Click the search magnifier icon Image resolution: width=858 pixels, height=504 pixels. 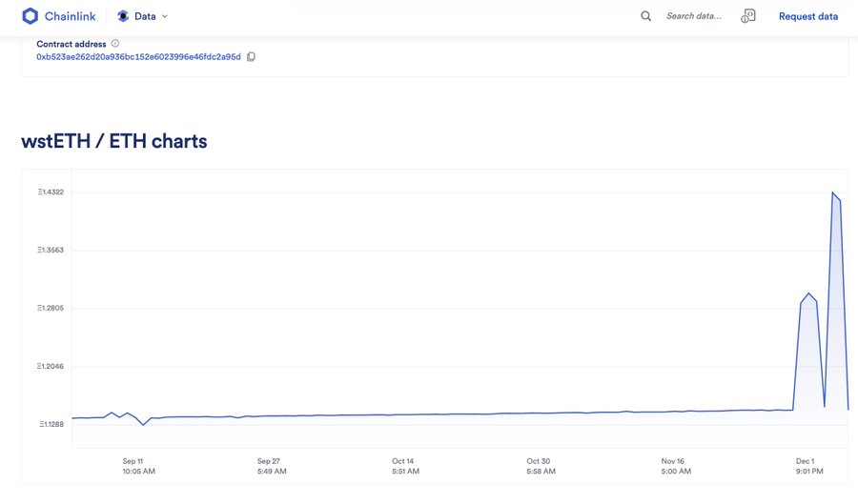coord(646,16)
